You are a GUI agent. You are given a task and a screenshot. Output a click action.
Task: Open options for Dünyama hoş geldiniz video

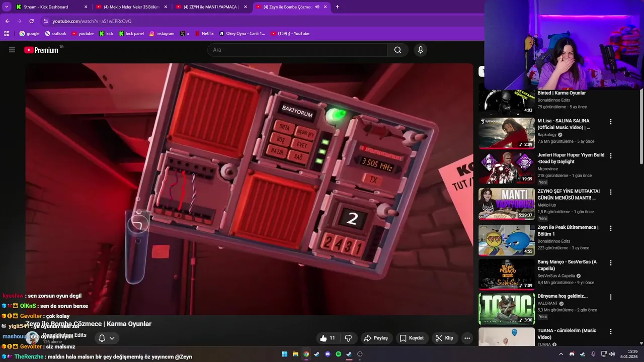pos(611,297)
